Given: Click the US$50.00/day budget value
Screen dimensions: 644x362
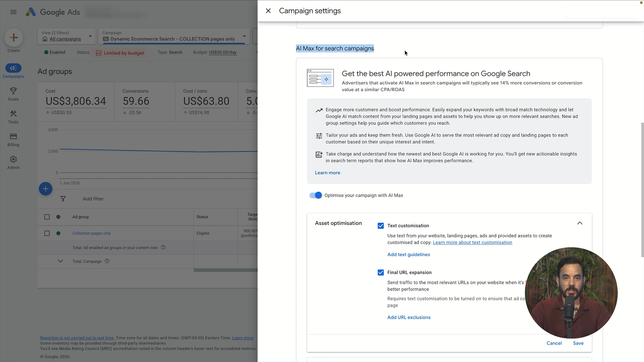Looking at the screenshot, I should click(x=223, y=52).
